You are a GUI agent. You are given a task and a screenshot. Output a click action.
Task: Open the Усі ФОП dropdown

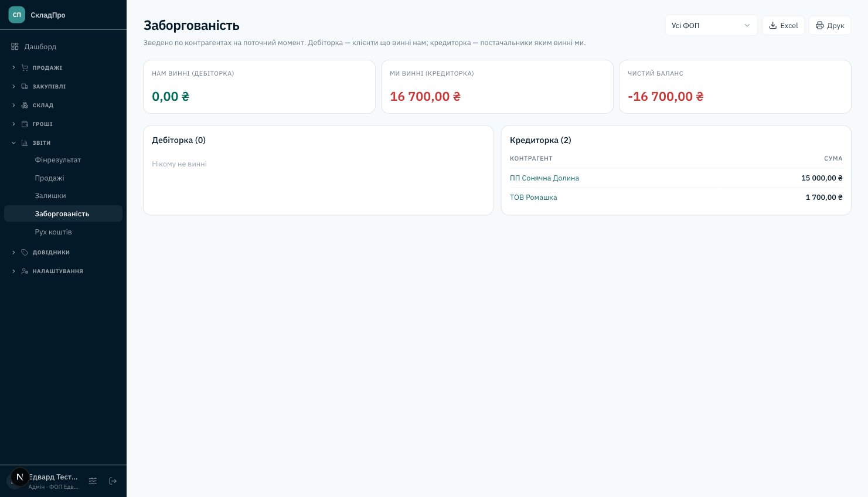click(711, 25)
